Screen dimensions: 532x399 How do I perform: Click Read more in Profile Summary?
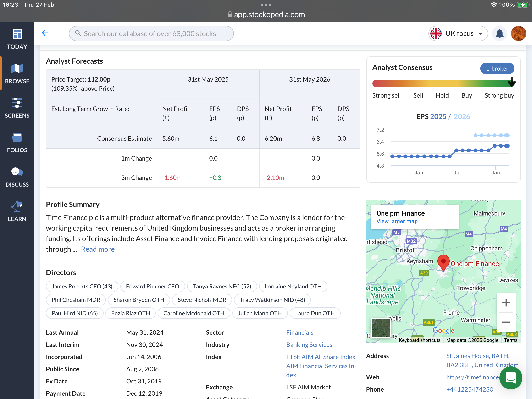pos(98,249)
